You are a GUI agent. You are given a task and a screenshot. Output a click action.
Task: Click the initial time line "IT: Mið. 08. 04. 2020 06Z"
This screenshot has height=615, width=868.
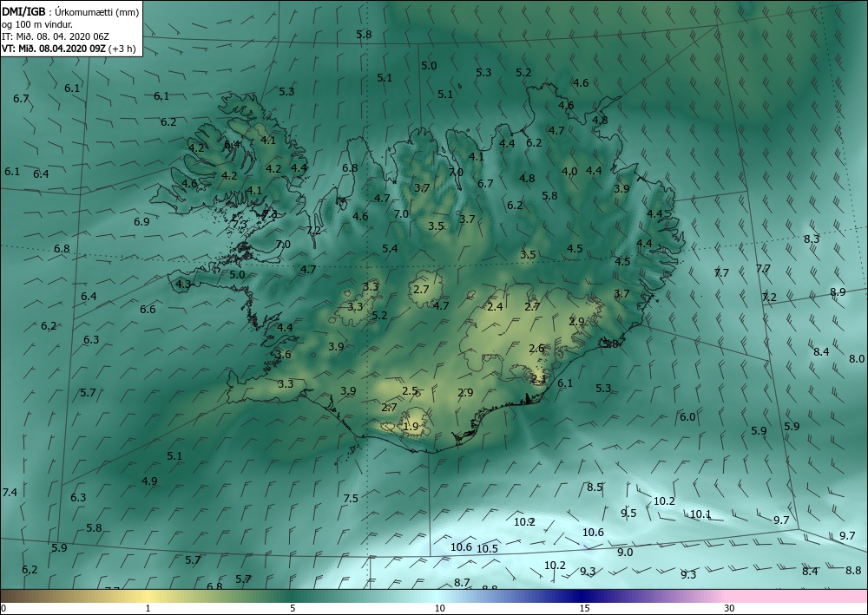coord(56,36)
